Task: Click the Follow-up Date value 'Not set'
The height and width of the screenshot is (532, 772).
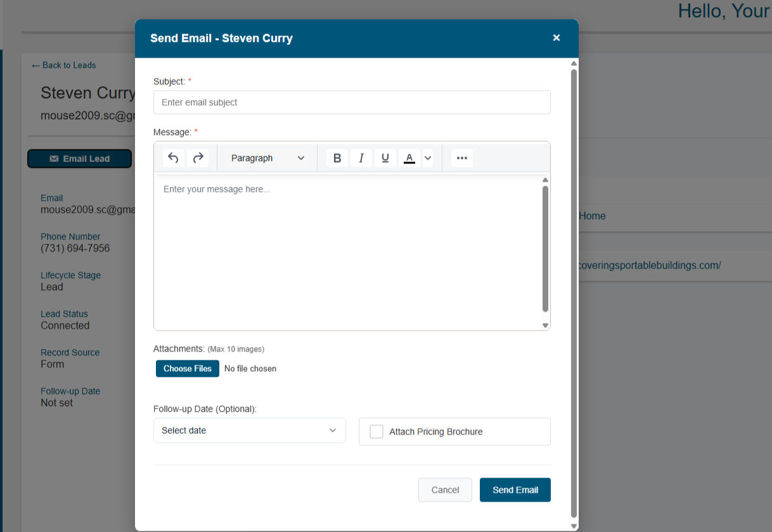Action: coord(57,403)
